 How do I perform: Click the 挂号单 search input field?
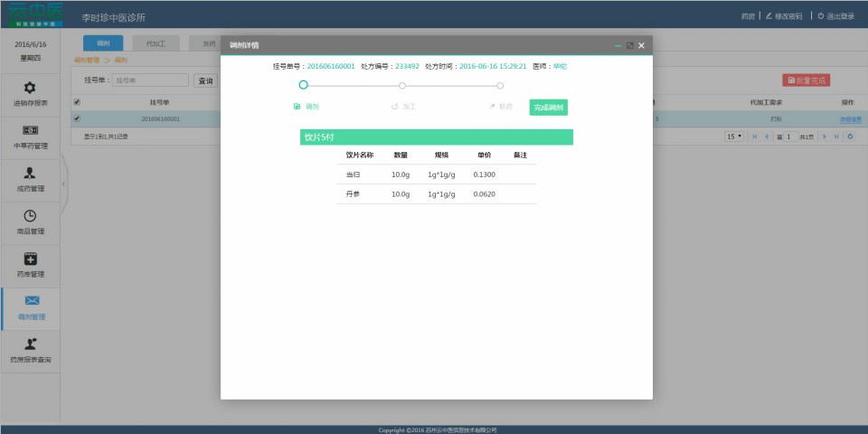[x=150, y=80]
